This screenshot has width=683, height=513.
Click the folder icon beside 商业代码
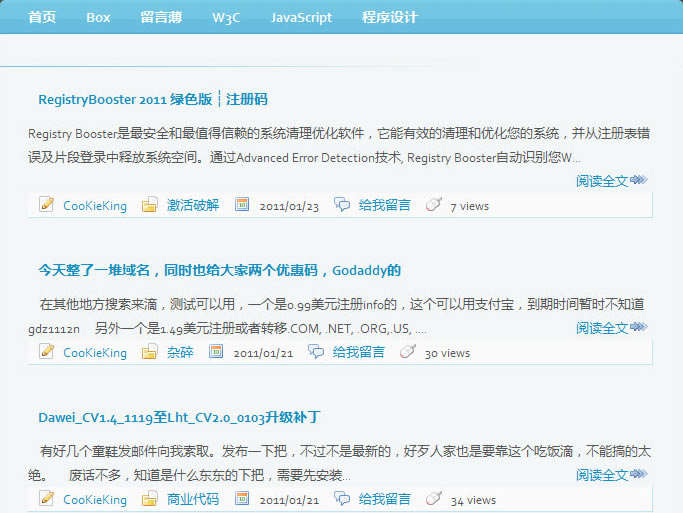coord(150,499)
